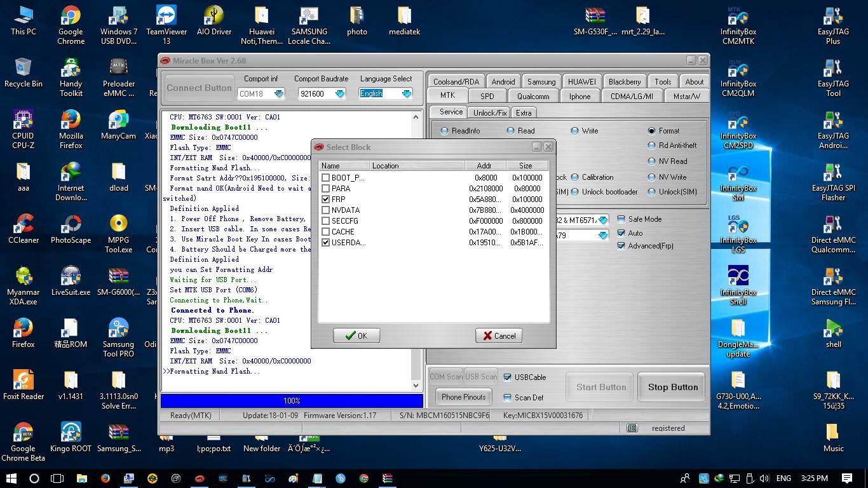Click the Connect Button
This screenshot has height=488, width=868.
[199, 88]
